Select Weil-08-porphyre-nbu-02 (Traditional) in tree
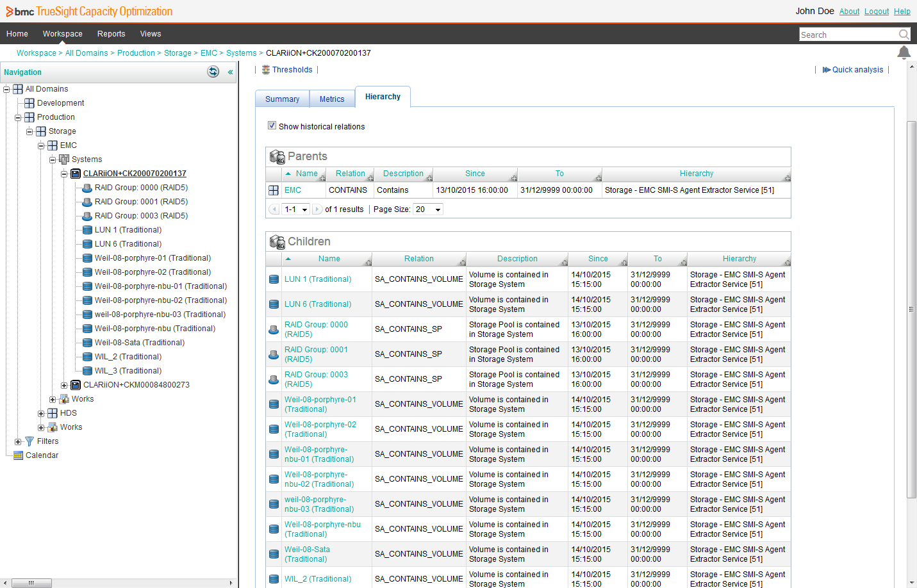 (x=161, y=300)
